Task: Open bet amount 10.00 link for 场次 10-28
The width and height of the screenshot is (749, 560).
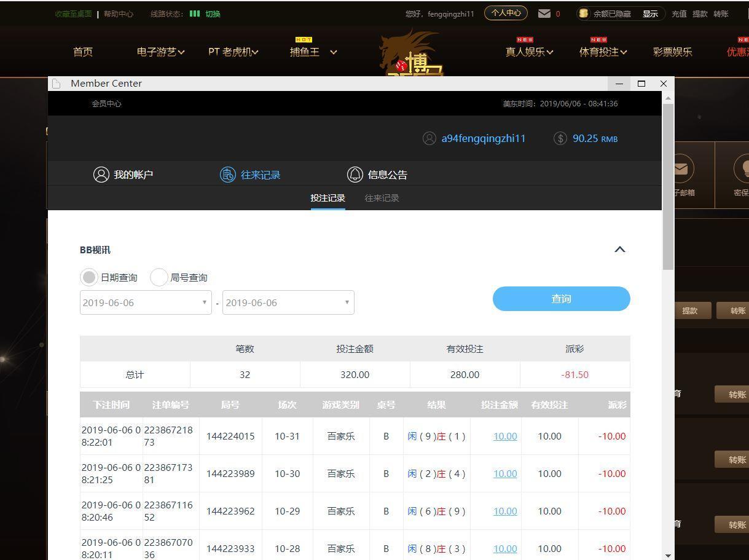Action: pyautogui.click(x=505, y=548)
